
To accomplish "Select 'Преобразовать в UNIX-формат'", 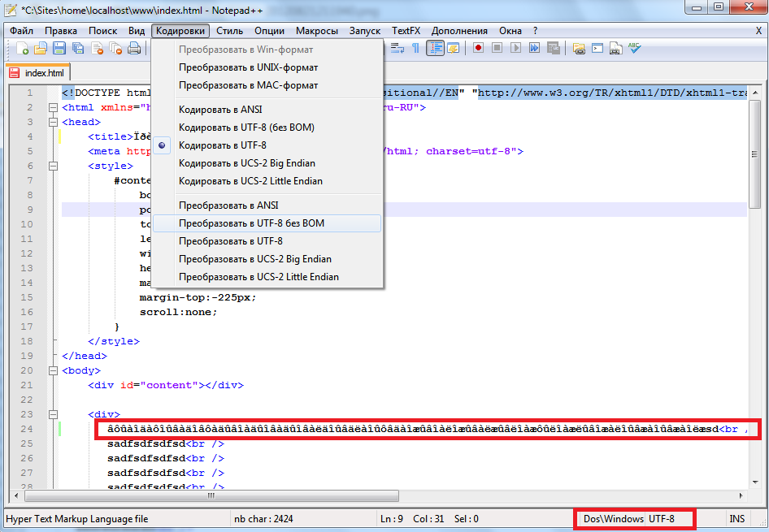I will click(x=267, y=67).
